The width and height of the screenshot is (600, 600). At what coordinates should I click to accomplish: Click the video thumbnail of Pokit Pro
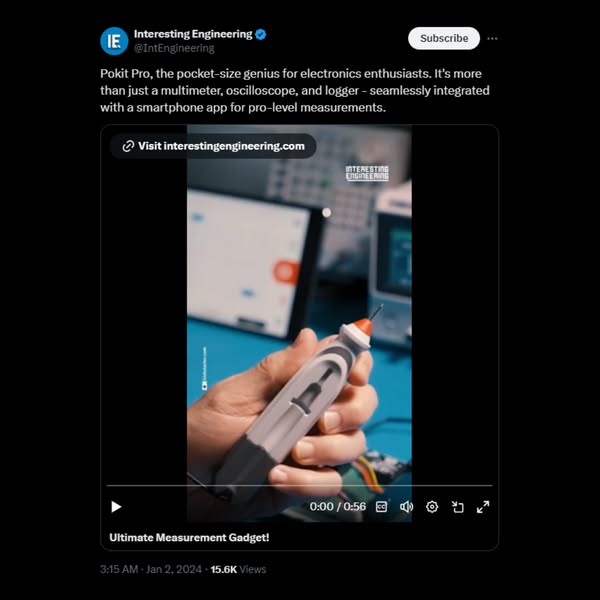tap(299, 323)
